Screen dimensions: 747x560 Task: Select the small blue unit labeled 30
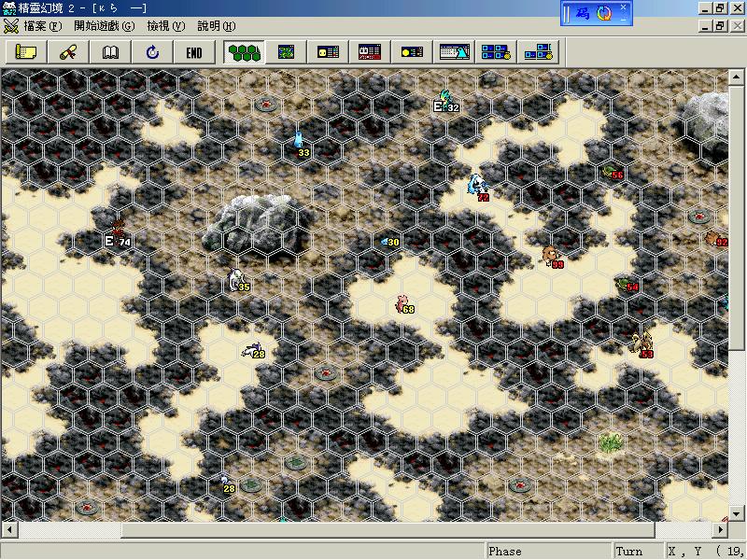click(x=389, y=242)
